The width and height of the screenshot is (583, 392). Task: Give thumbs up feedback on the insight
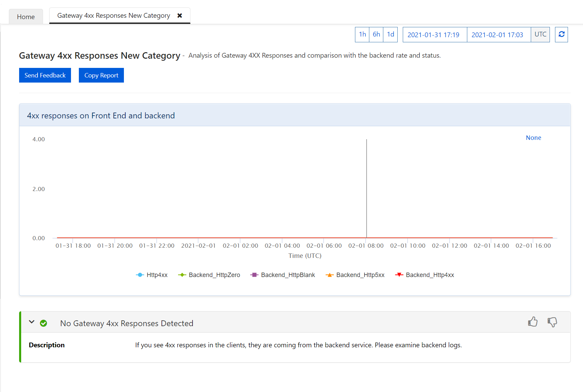(x=533, y=322)
